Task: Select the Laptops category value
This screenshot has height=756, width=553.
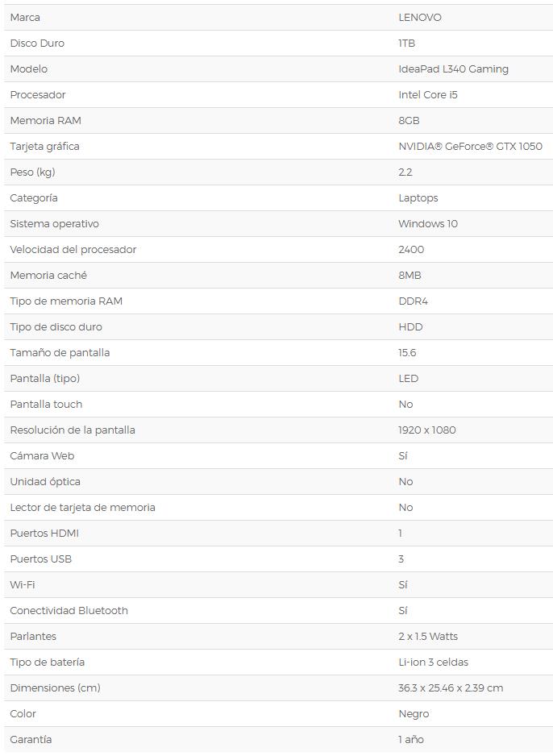Action: (418, 197)
